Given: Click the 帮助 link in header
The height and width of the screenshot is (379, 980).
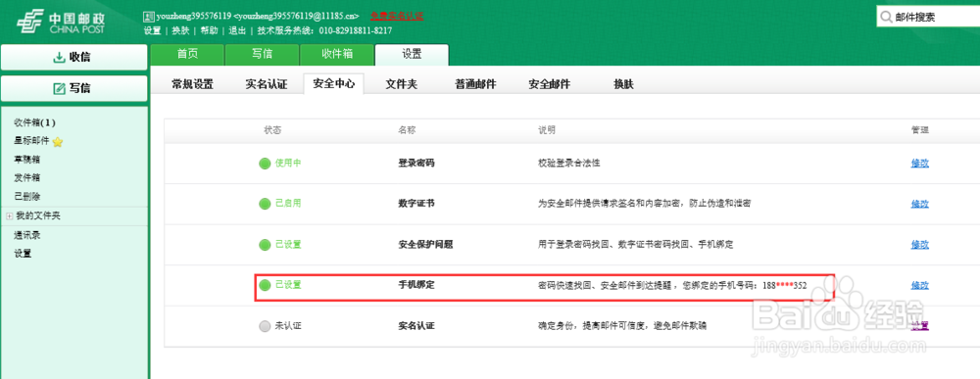Looking at the screenshot, I should click(210, 30).
